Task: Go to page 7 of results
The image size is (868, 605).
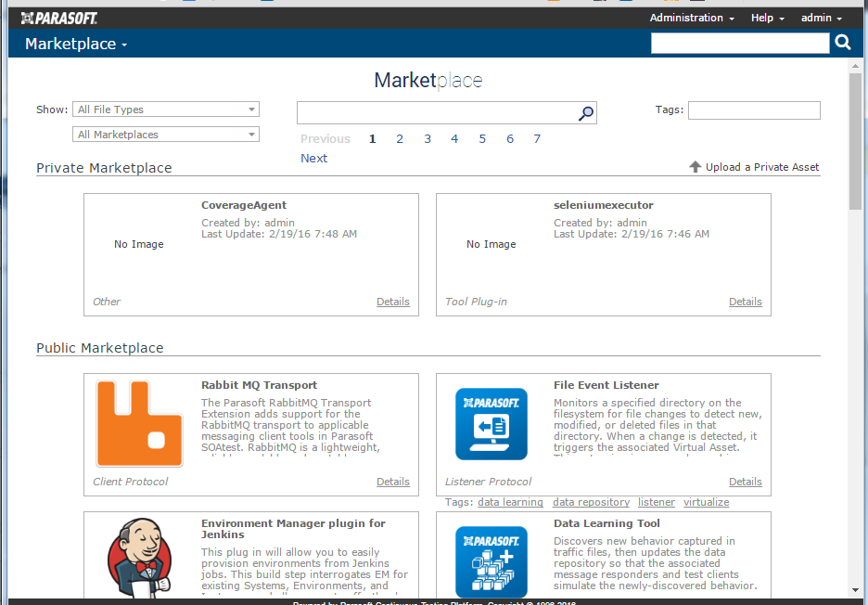Action: tap(537, 138)
